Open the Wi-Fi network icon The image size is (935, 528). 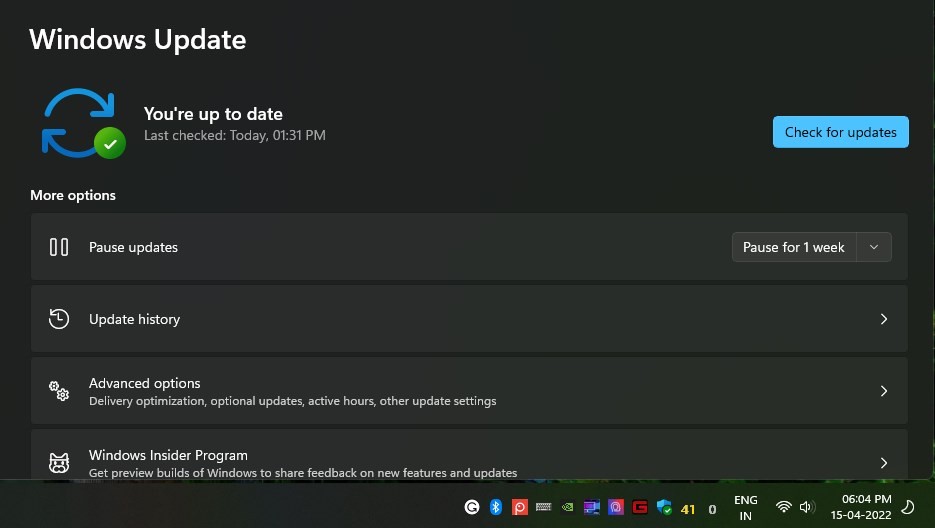[x=784, y=507]
